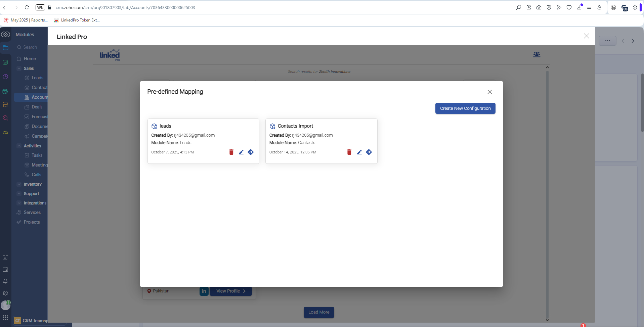644x327 pixels.
Task: Open the notifications bell icon
Action: point(5,281)
